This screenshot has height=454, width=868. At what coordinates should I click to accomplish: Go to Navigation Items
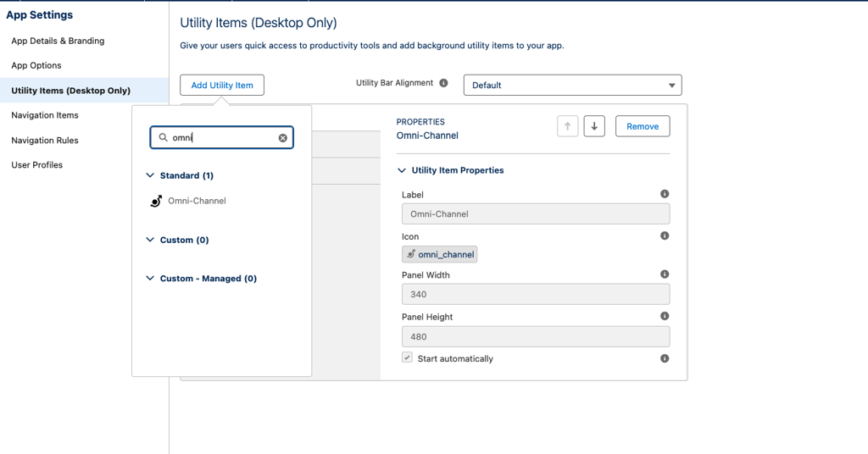45,115
